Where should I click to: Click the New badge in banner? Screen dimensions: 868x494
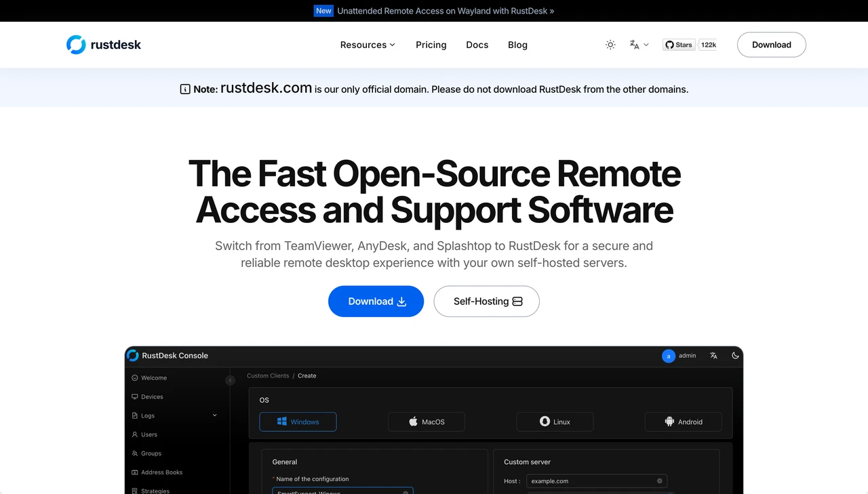pos(323,11)
